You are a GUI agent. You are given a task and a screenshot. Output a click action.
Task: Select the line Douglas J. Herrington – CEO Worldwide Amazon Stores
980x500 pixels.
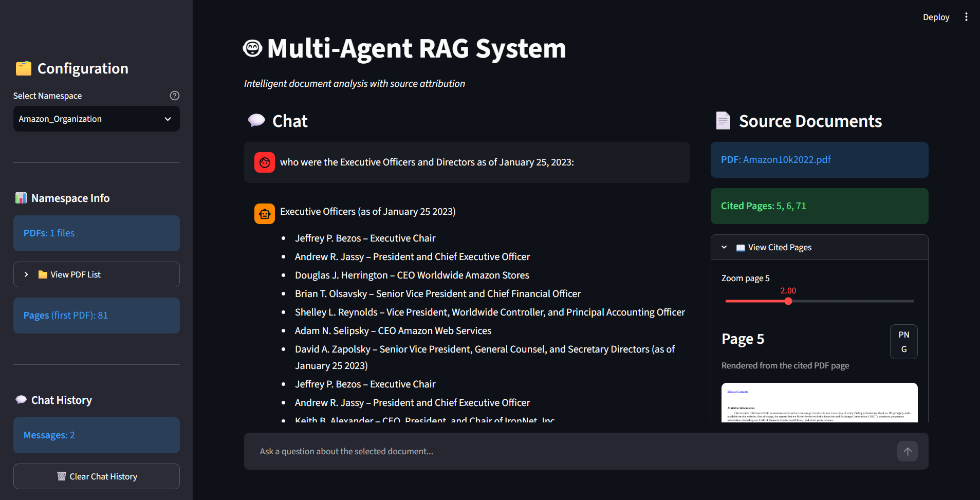click(412, 275)
